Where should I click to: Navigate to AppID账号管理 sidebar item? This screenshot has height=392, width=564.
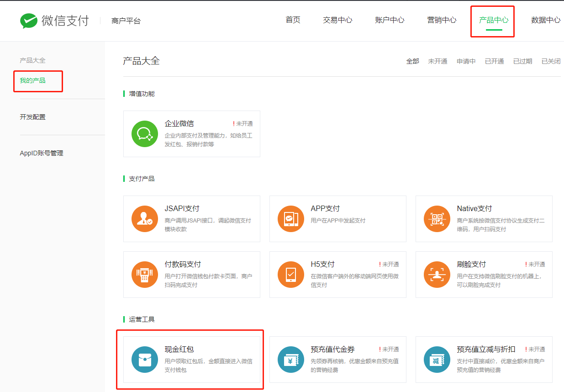click(42, 153)
